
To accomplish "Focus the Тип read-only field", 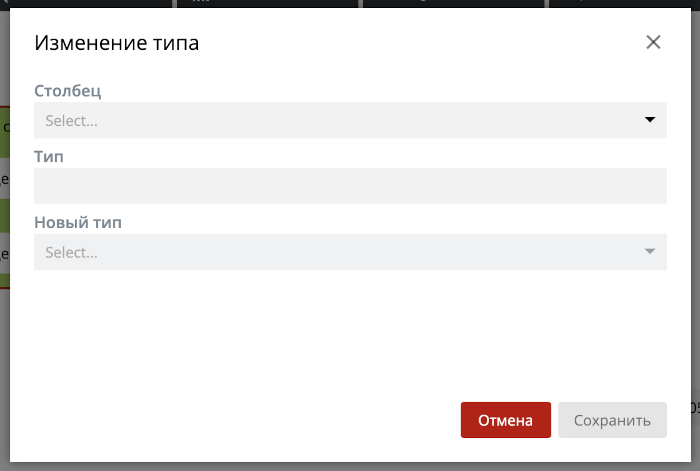I will 350,186.
